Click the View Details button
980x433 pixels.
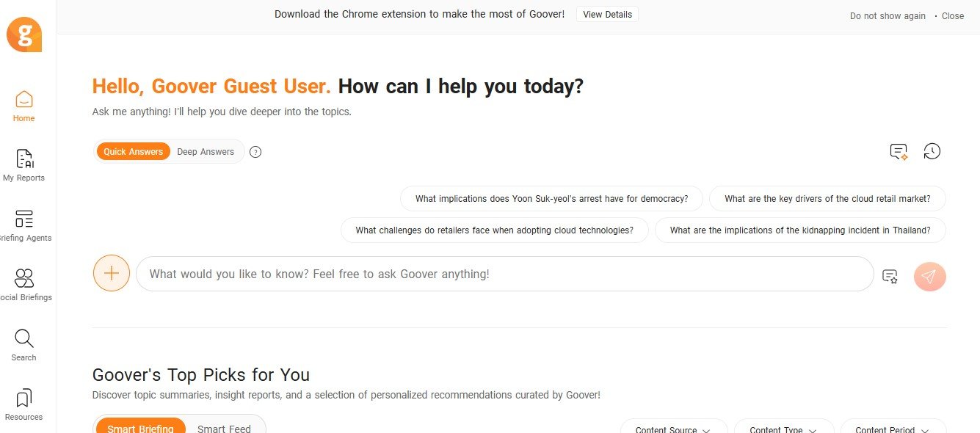coord(607,15)
